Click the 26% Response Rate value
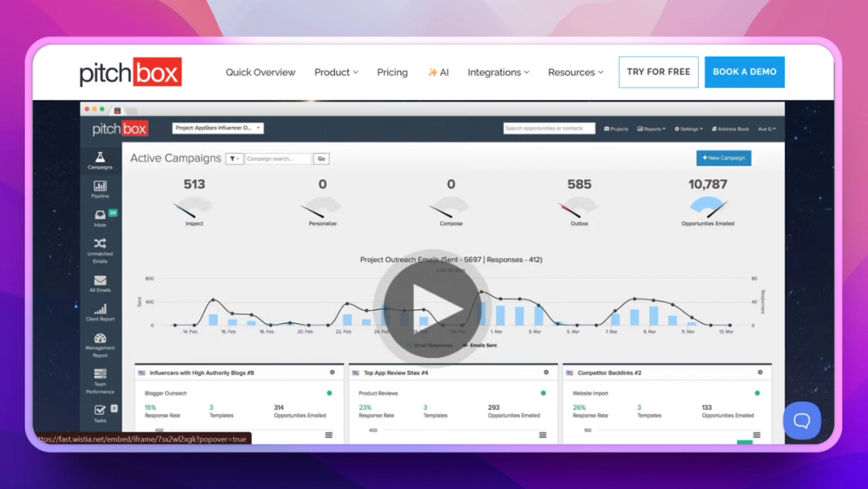 point(579,407)
